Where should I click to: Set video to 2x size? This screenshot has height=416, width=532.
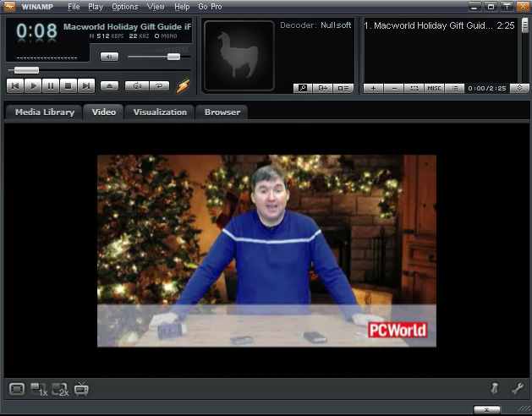60,390
